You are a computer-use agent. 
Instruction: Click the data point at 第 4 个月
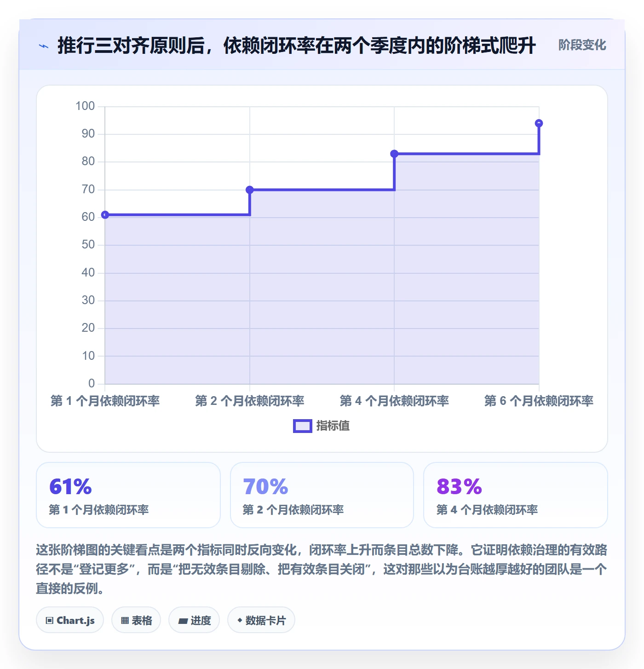pos(394,154)
